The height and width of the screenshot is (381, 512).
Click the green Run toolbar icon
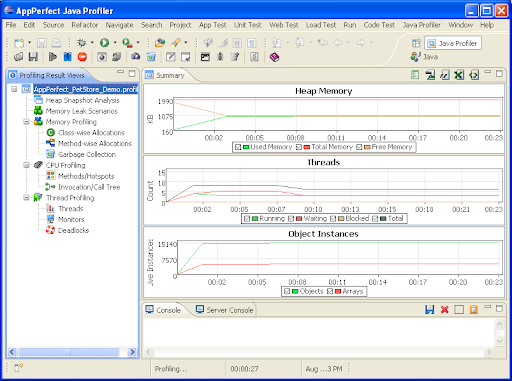click(x=104, y=43)
